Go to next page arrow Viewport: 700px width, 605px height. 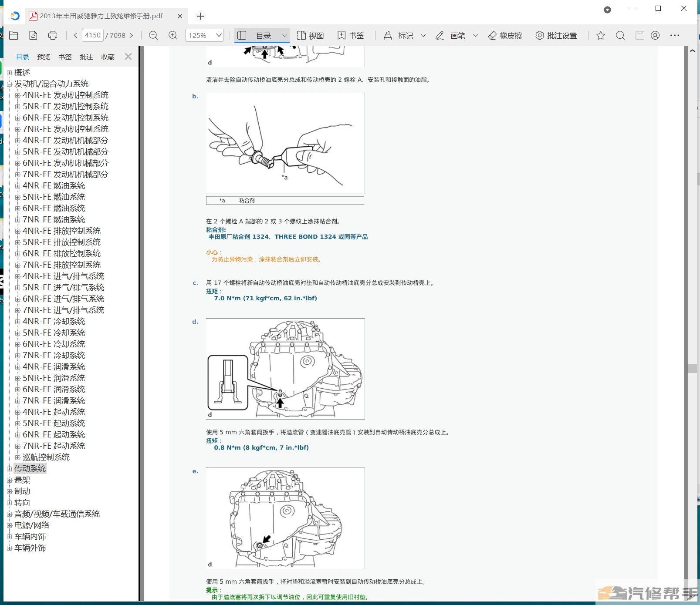131,36
